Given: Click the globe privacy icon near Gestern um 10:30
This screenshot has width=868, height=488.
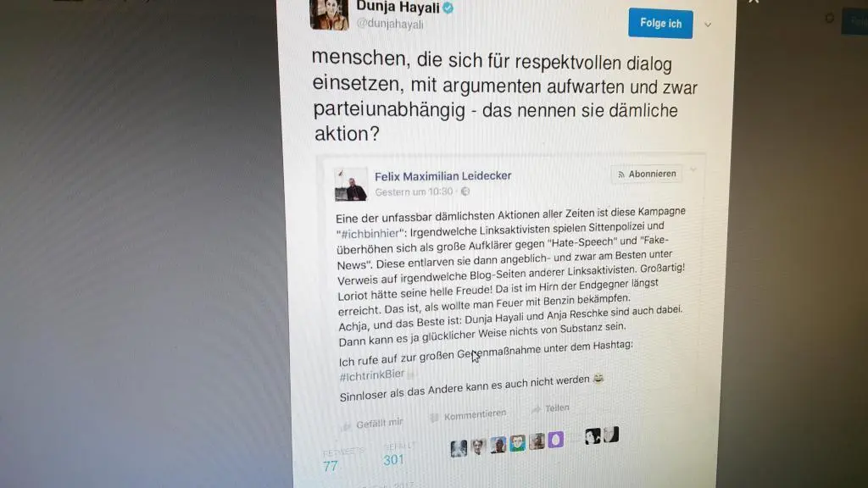Looking at the screenshot, I should coord(465,191).
